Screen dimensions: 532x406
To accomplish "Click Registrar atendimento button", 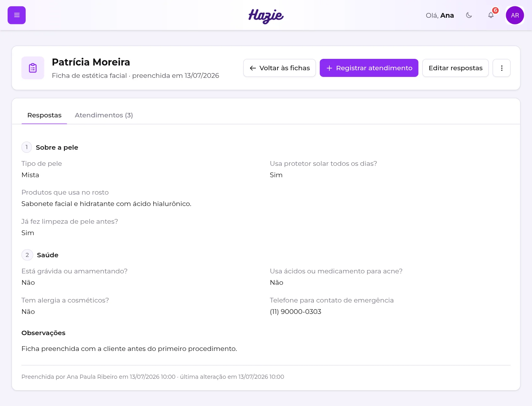I will click(369, 68).
